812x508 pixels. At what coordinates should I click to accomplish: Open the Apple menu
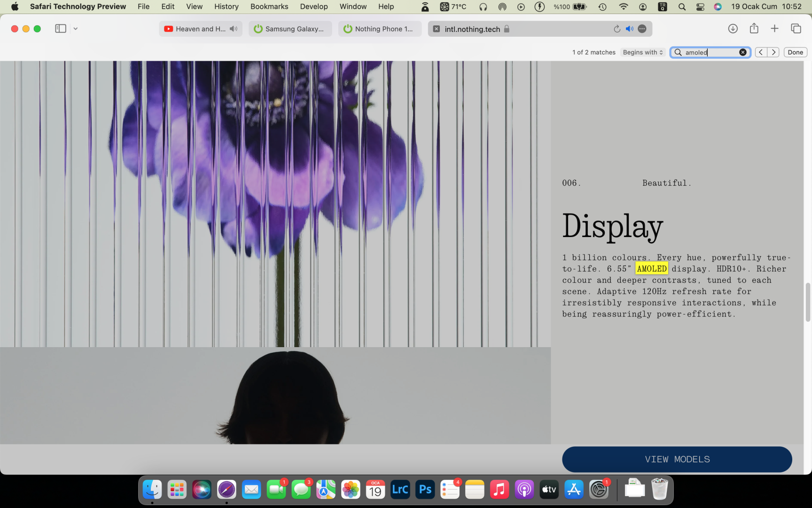15,7
